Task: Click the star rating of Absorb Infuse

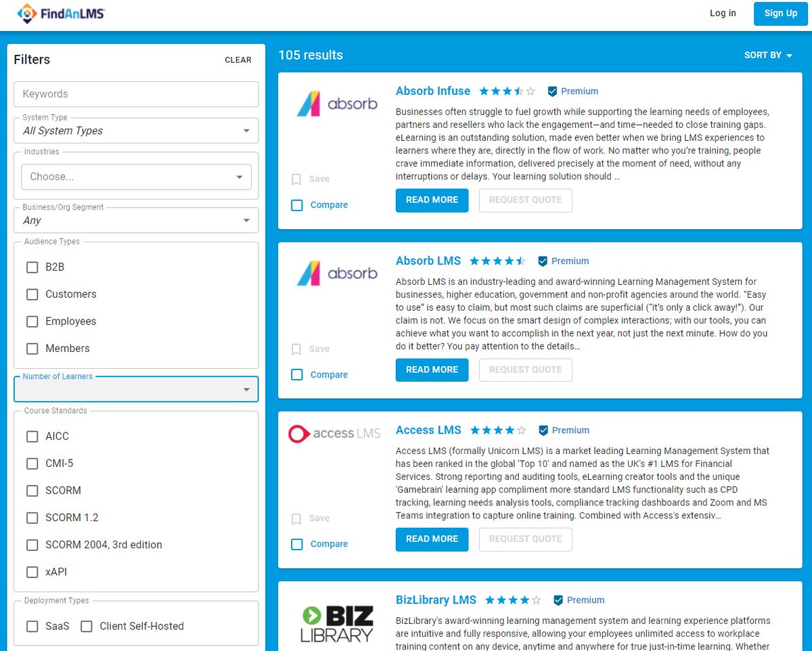Action: pyautogui.click(x=507, y=91)
